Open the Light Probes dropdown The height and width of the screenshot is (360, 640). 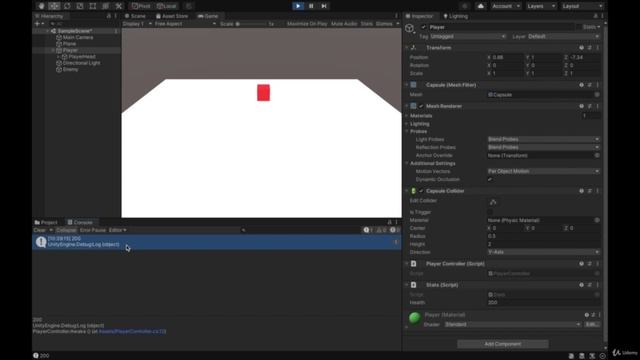[544, 140]
